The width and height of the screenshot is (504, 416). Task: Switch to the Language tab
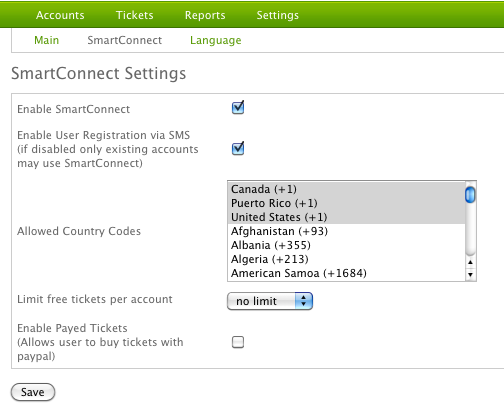[216, 40]
